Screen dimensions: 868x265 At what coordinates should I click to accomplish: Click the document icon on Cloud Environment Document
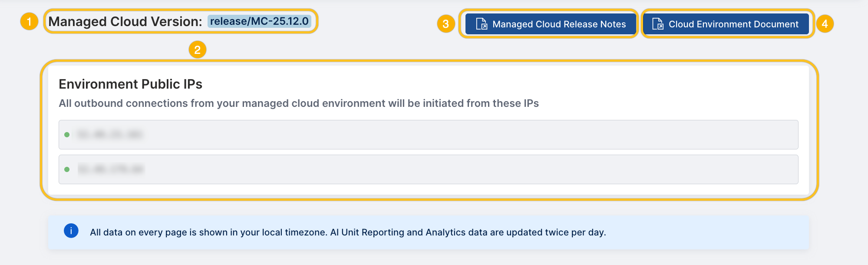tap(658, 24)
